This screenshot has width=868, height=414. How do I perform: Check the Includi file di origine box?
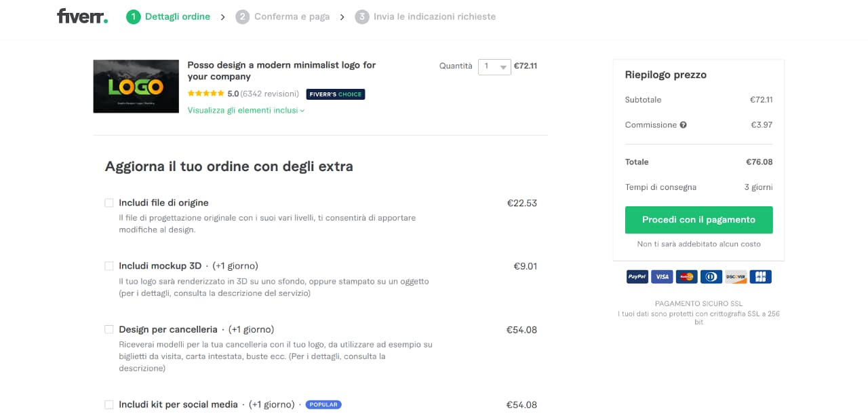coord(109,203)
